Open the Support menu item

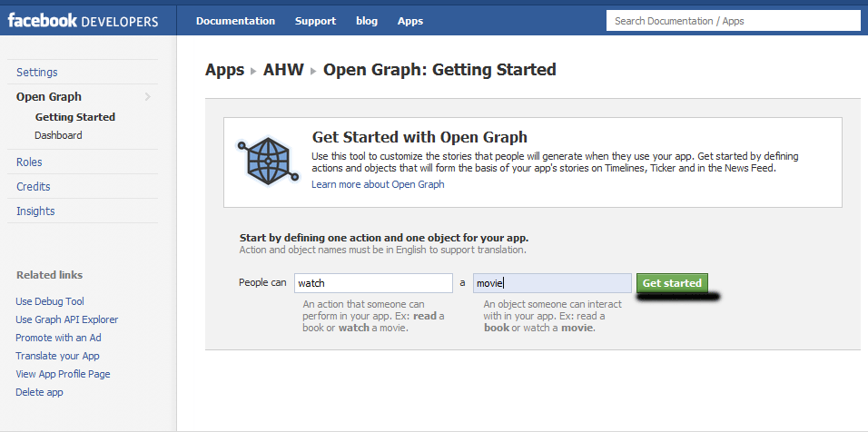click(316, 21)
